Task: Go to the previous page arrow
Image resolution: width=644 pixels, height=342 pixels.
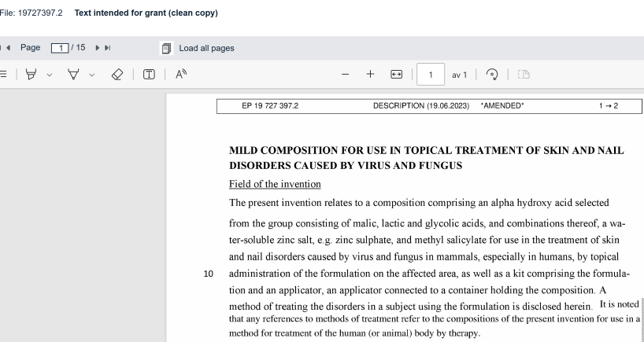Action: tap(8, 48)
